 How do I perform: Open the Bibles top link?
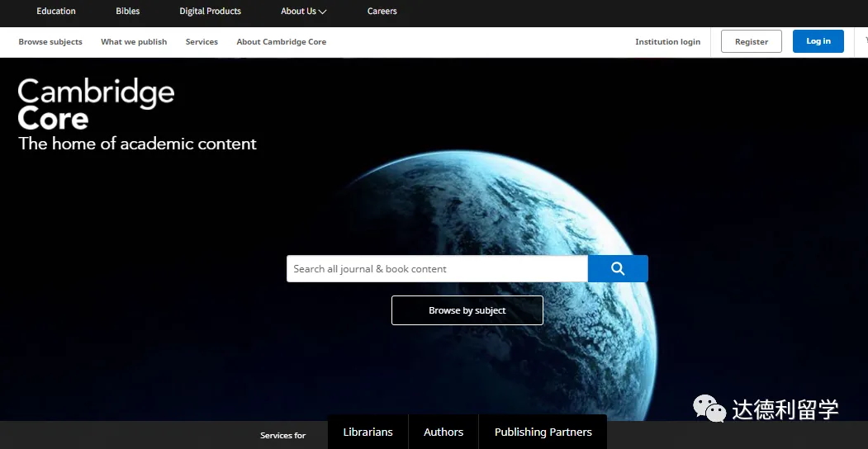pos(128,11)
